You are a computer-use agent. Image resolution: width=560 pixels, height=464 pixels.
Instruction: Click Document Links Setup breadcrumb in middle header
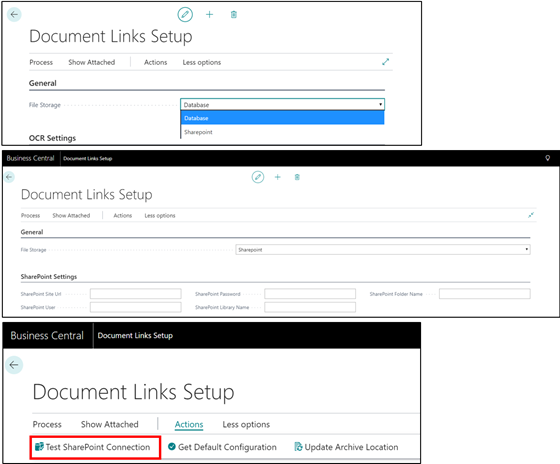tap(88, 158)
